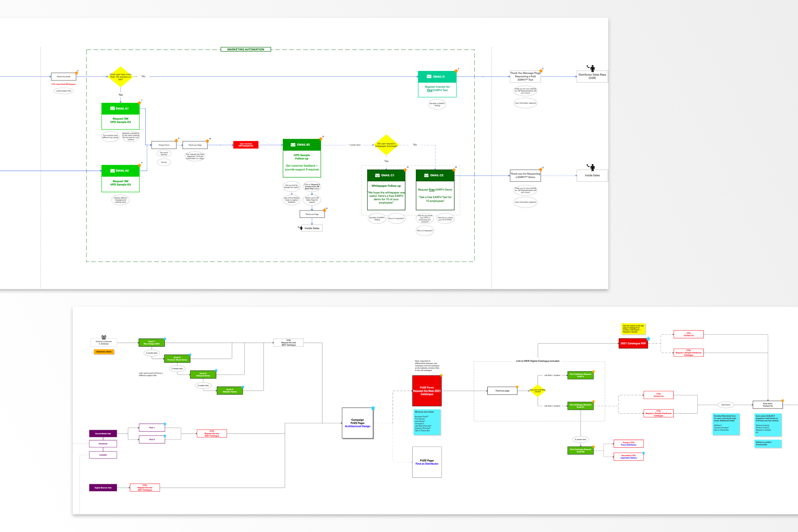The height and width of the screenshot is (532, 798).
Task: Select Thank You Message Requesting a Paid EARFit Test
Action: pyautogui.click(x=525, y=76)
